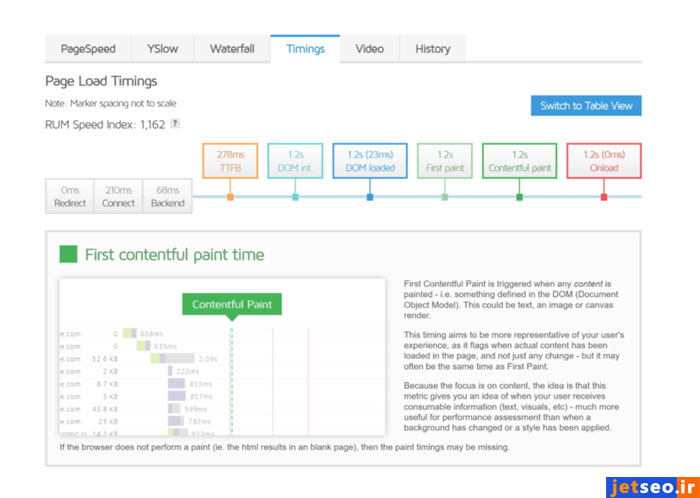Screen dimensions: 700x498
Task: Select the First paint timing box
Action: click(445, 161)
